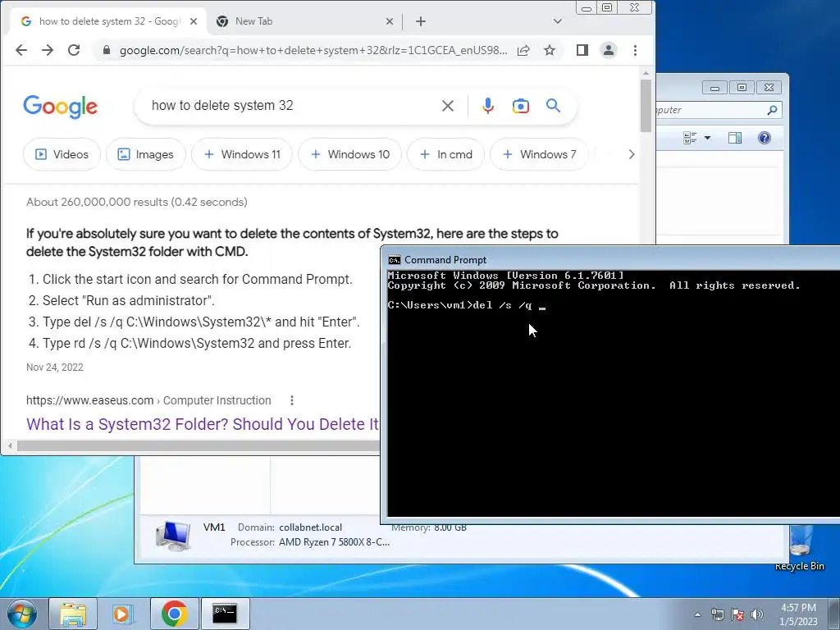Toggle preview pane in Explorer window

tap(735, 138)
